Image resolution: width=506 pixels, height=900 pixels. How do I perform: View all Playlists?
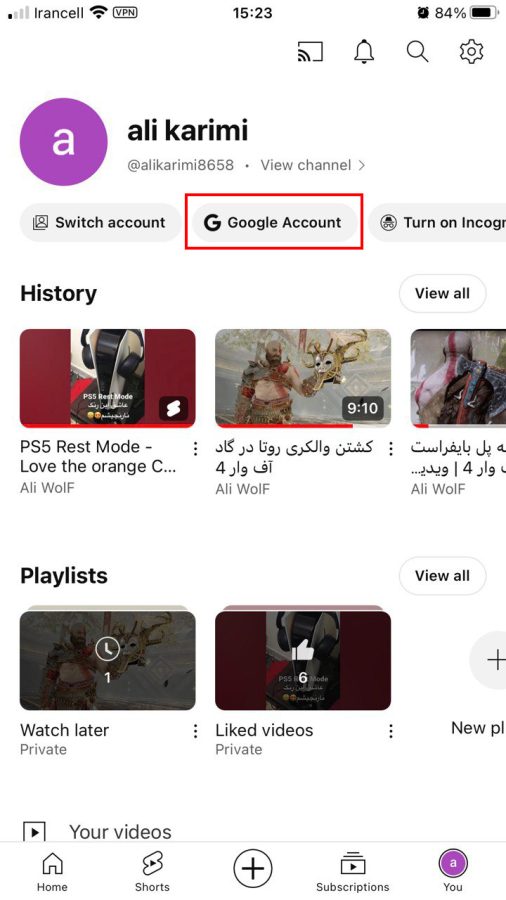(x=442, y=576)
